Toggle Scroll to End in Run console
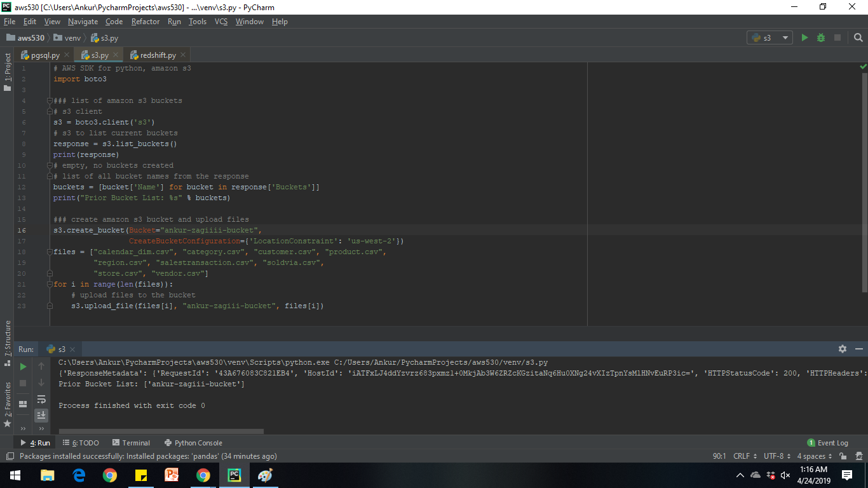 41,415
